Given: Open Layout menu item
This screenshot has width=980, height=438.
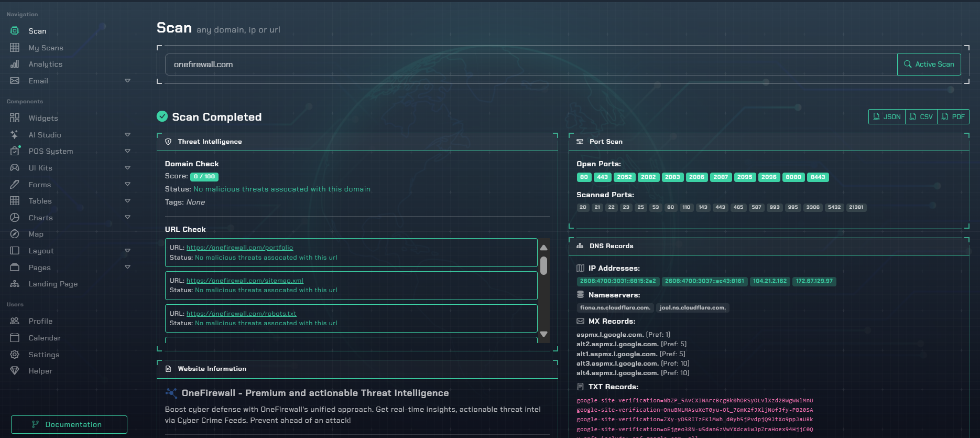Looking at the screenshot, I should pos(70,251).
